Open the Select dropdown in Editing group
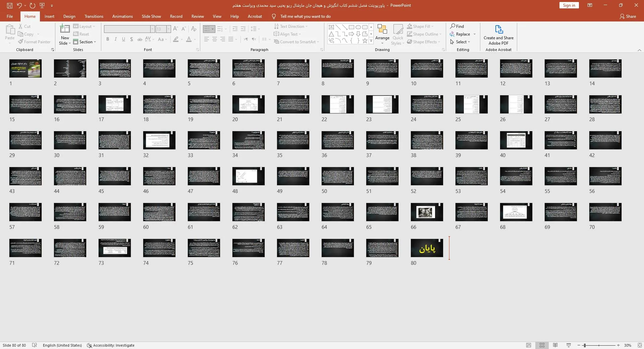 pyautogui.click(x=460, y=42)
